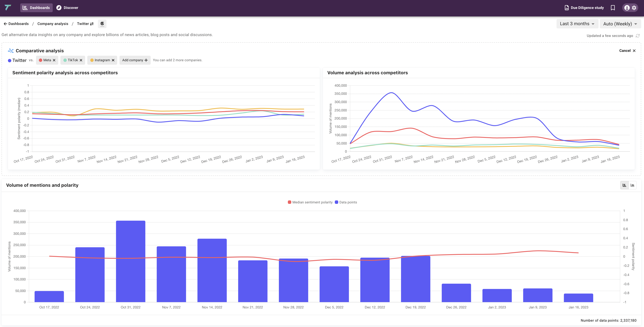Click the Comparative analysis network icon
644x327 pixels.
[10, 51]
